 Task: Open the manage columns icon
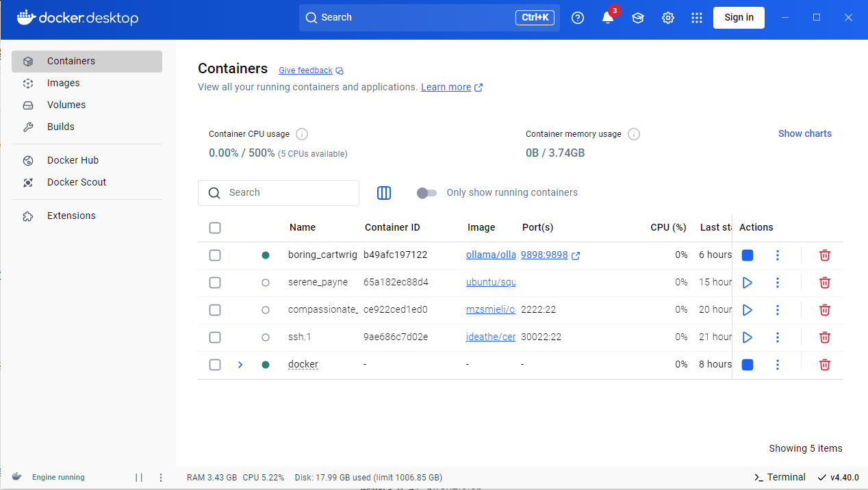tap(384, 193)
